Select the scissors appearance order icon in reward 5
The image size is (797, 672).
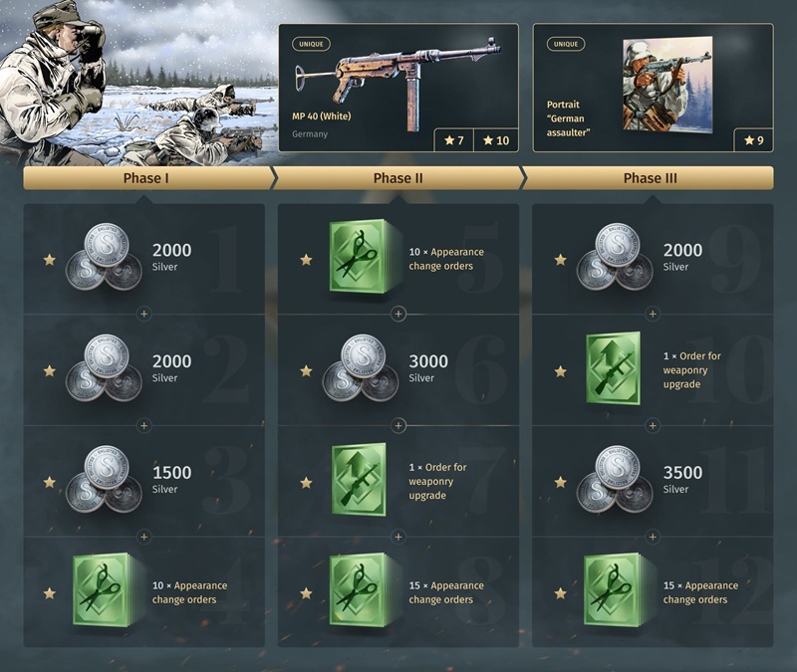point(360,257)
